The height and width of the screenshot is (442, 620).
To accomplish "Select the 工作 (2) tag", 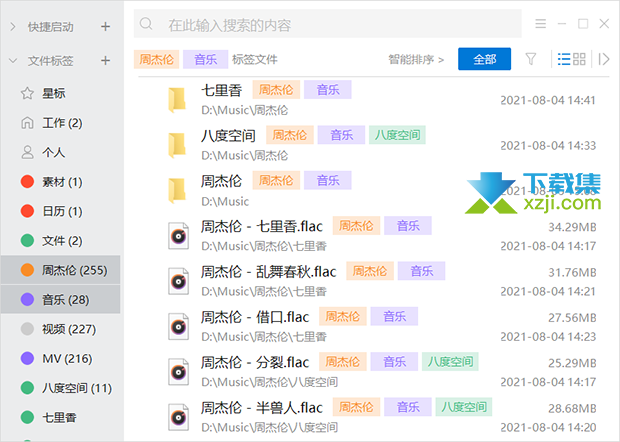I will click(60, 123).
